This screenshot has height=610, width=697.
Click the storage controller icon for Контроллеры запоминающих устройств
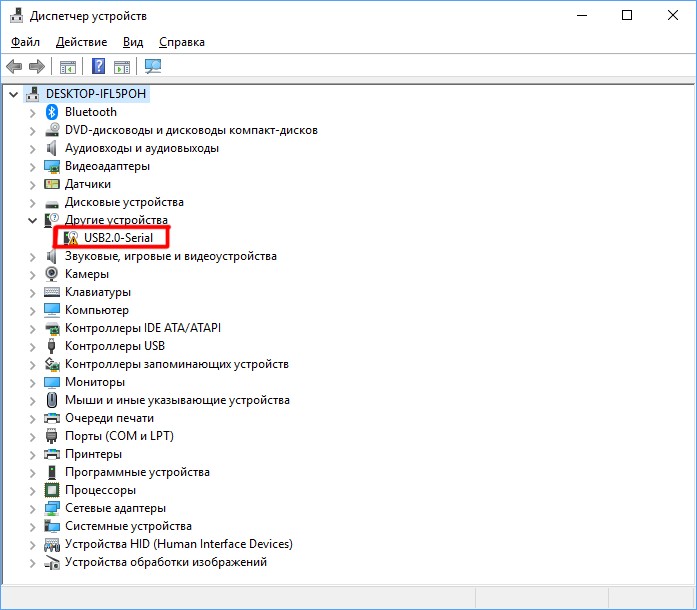52,364
